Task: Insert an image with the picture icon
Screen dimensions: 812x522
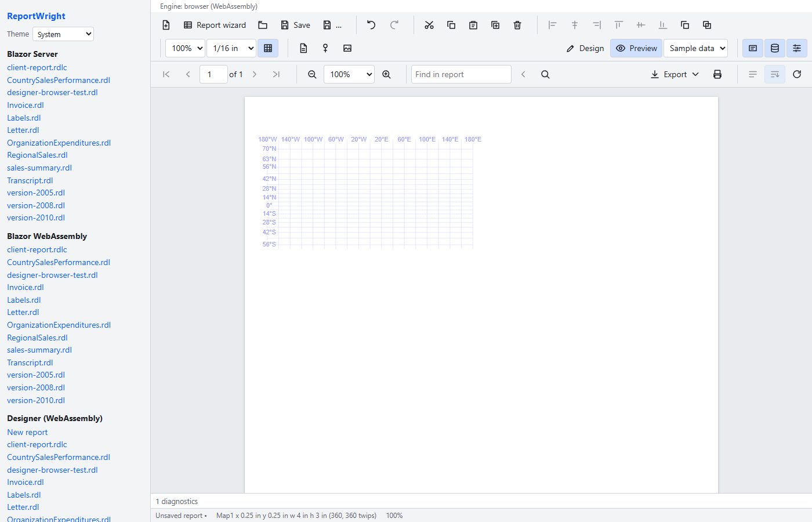Action: (x=347, y=48)
